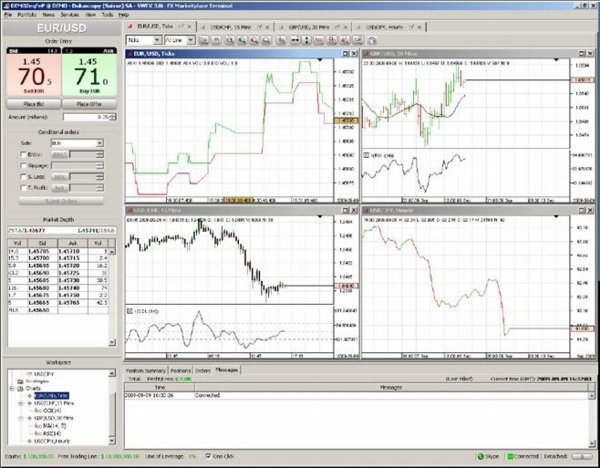Image resolution: width=600 pixels, height=468 pixels.
Task: Maximize the USD/CHF 15 Mins chart window
Action: click(346, 210)
